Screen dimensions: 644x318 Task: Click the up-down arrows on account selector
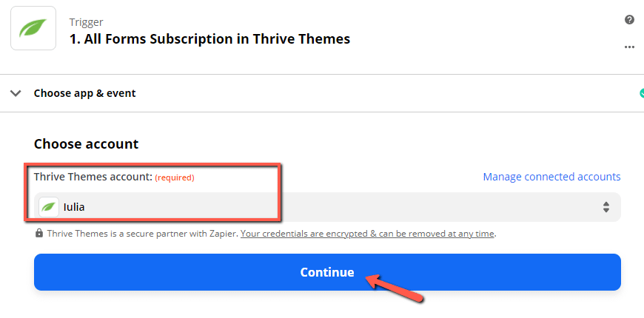606,207
